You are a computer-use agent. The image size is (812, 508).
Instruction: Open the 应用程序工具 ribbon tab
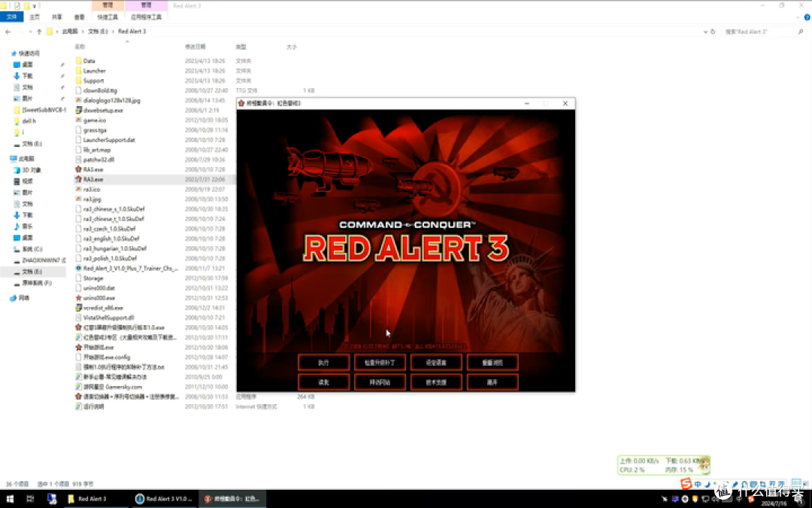146,17
